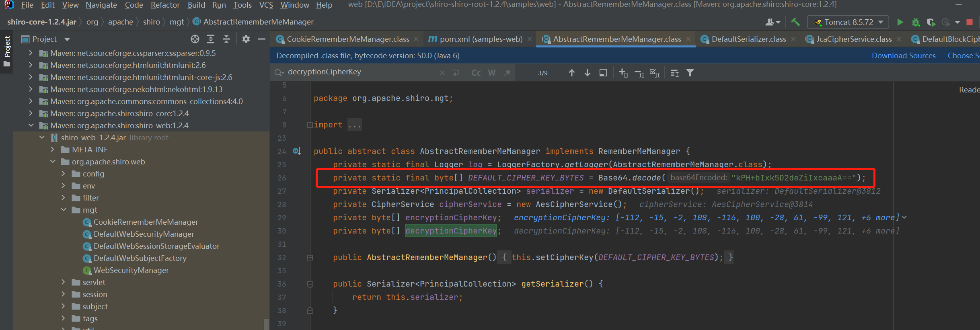
Task: Expand Maven cssparser:0.9.5 library node
Action: (31, 53)
